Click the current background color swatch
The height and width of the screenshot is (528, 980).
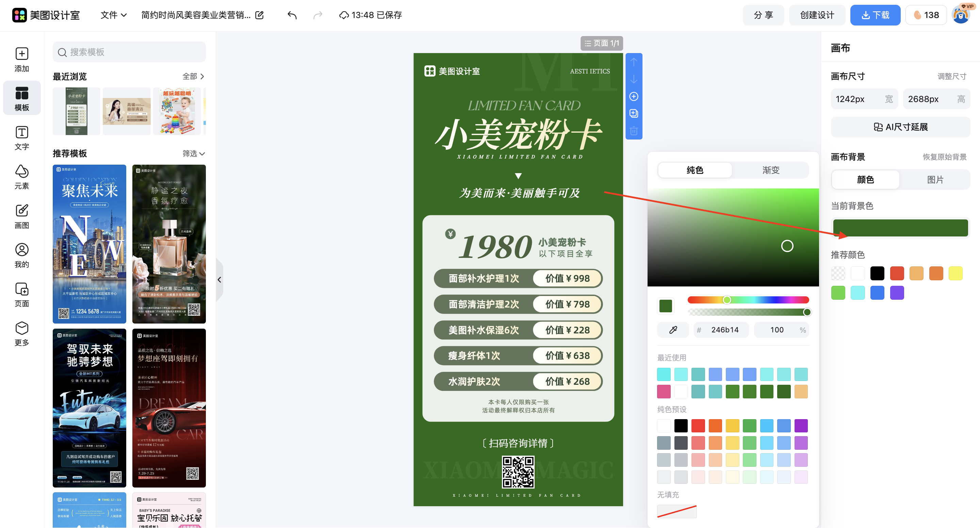click(900, 228)
